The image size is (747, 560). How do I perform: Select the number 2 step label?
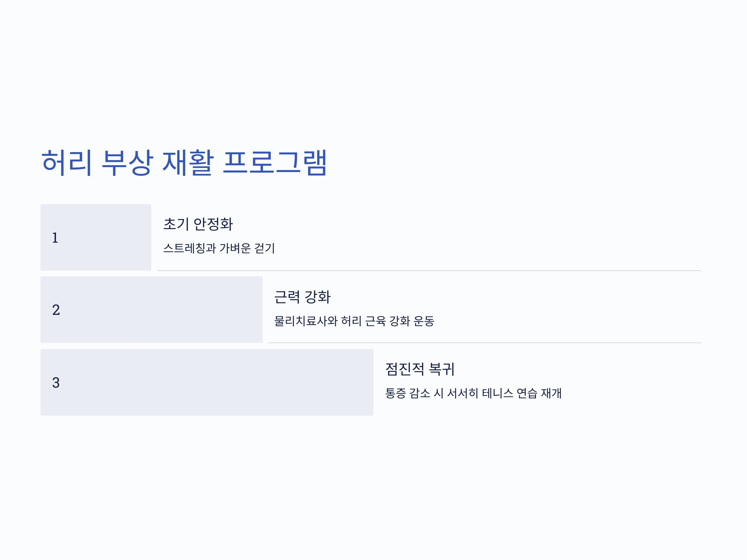[56, 310]
